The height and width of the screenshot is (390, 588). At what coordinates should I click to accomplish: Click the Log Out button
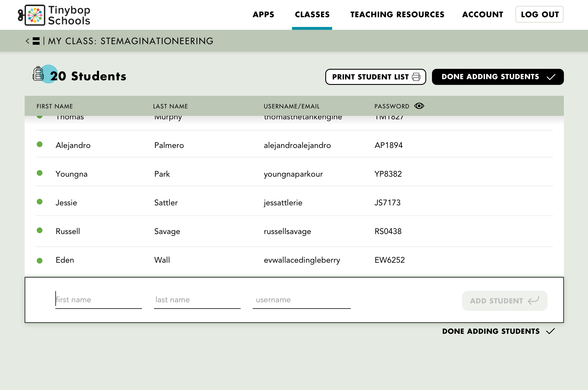pos(540,14)
